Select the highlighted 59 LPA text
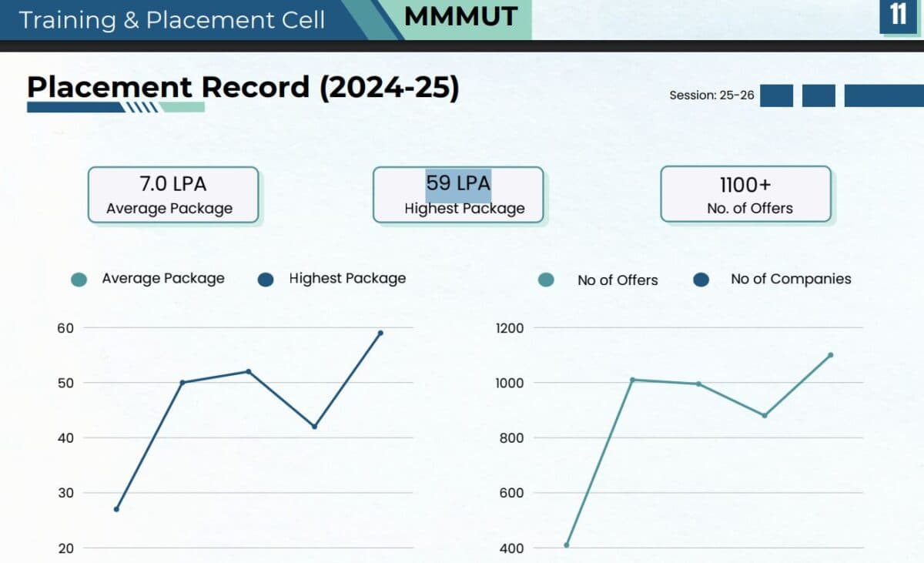The height and width of the screenshot is (563, 924). coord(457,183)
